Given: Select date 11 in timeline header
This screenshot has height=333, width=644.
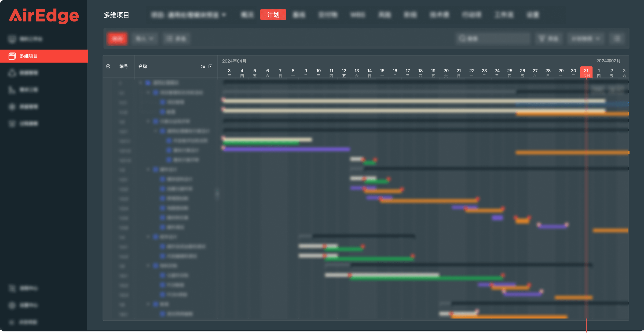Looking at the screenshot, I should [331, 73].
